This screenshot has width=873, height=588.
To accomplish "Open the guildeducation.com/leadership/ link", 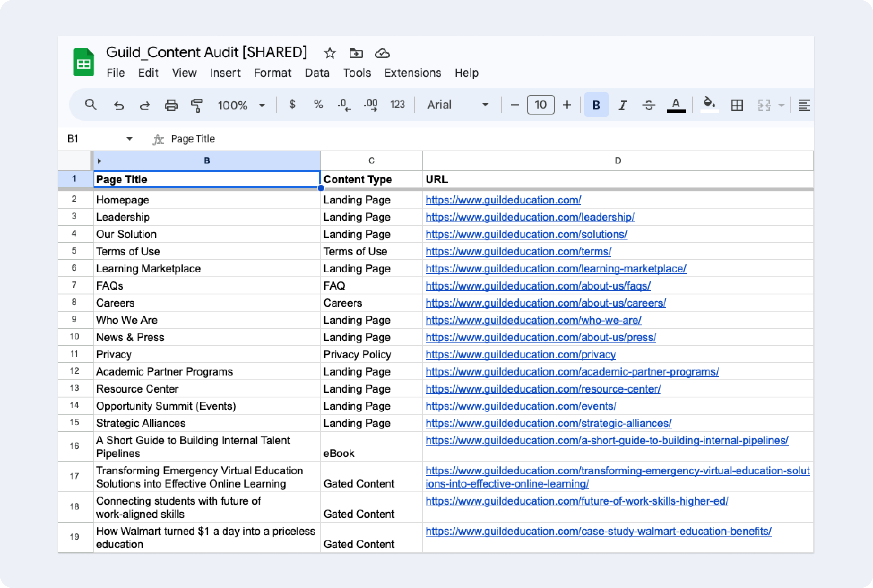I will coord(530,217).
